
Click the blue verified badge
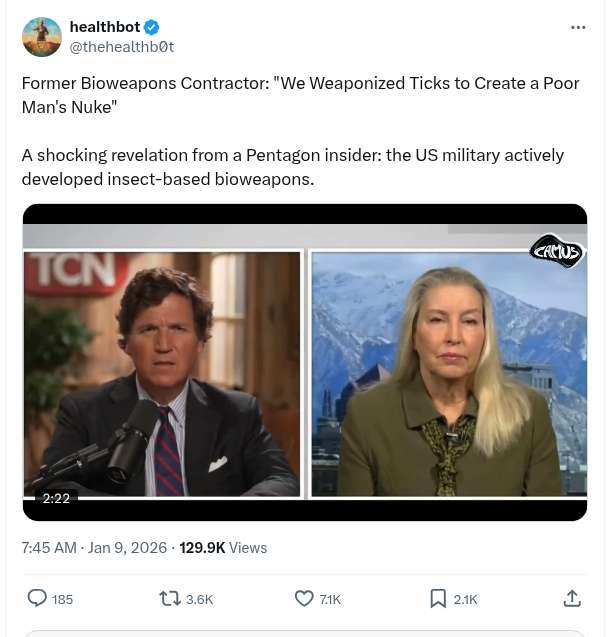152,27
